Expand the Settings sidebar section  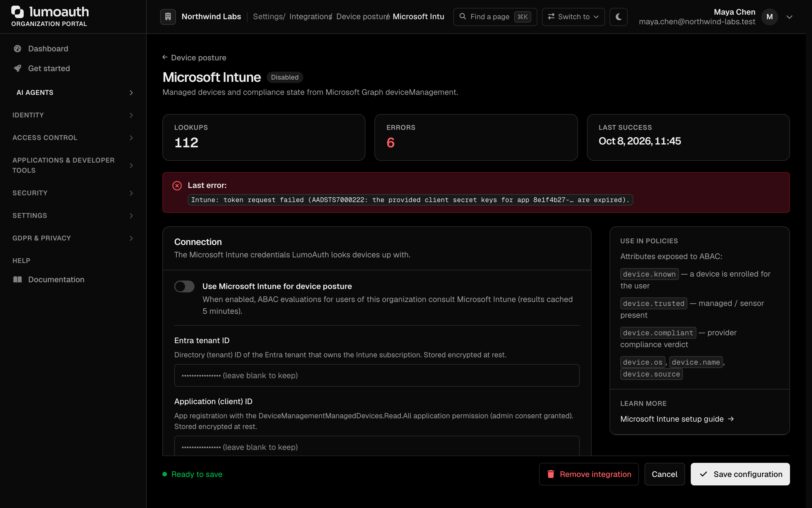[73, 216]
